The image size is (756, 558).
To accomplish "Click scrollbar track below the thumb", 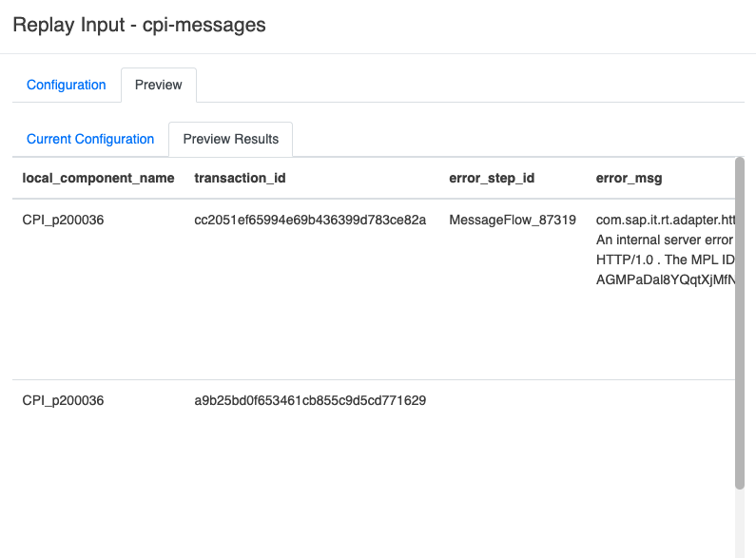I will click(740, 523).
